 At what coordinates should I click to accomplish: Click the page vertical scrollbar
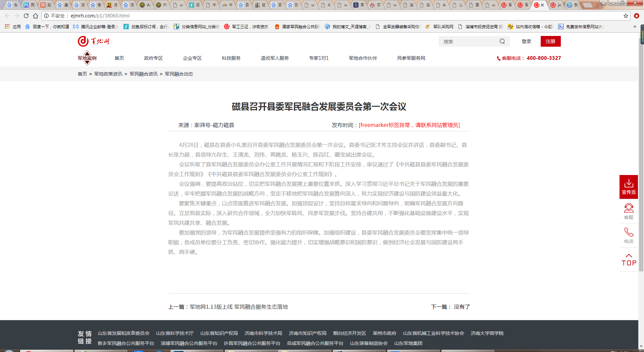tap(641, 168)
